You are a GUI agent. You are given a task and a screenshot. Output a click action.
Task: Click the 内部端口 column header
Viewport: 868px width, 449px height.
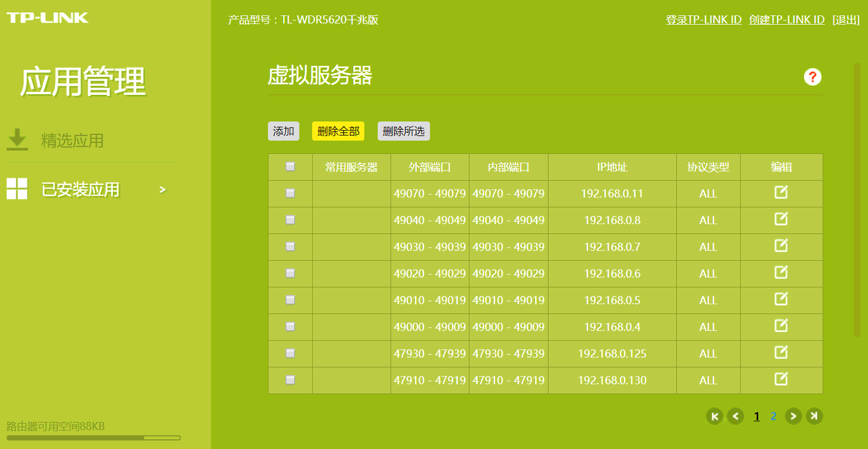pos(509,167)
